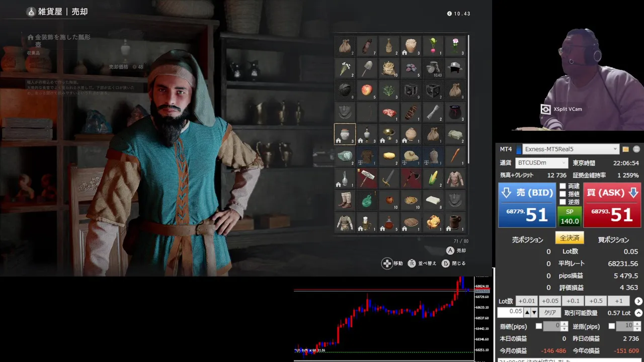Select the golden bowl item
The height and width of the screenshot is (362, 644).
(389, 134)
